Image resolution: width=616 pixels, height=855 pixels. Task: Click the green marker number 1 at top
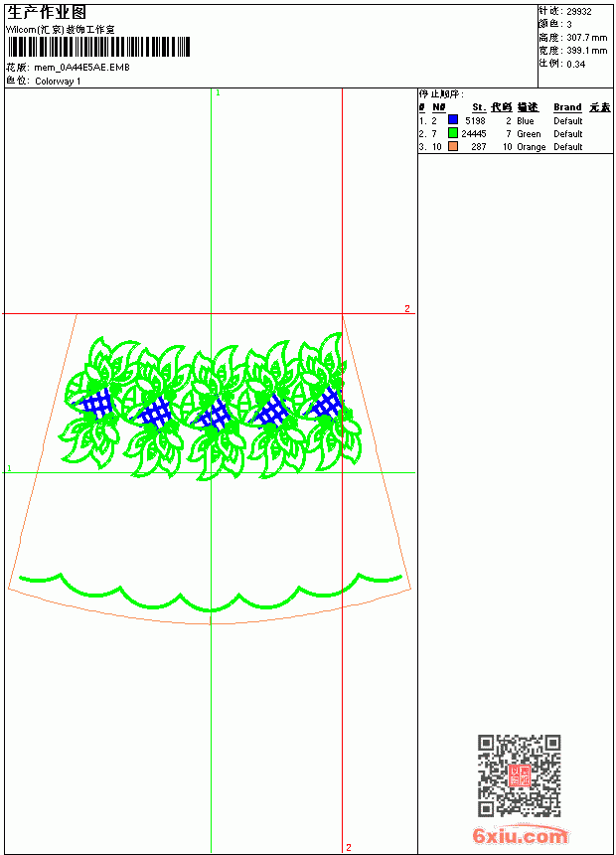click(x=218, y=92)
